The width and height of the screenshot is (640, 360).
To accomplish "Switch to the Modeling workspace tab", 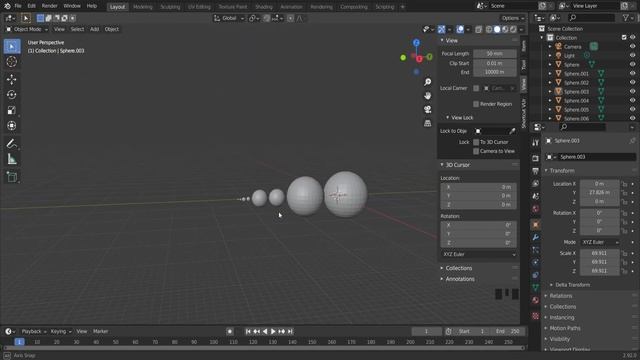I will click(142, 7).
